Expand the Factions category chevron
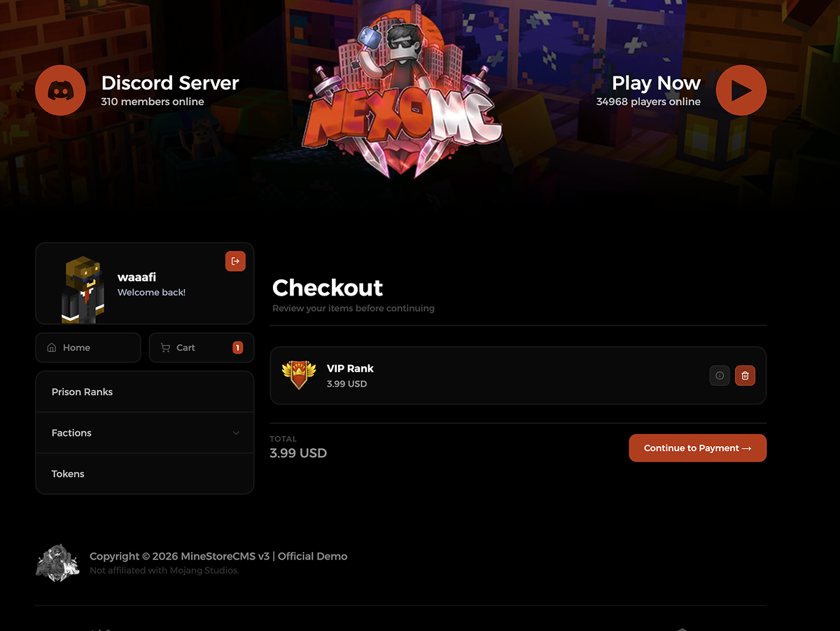Screen dimensions: 840x631 tap(236, 433)
